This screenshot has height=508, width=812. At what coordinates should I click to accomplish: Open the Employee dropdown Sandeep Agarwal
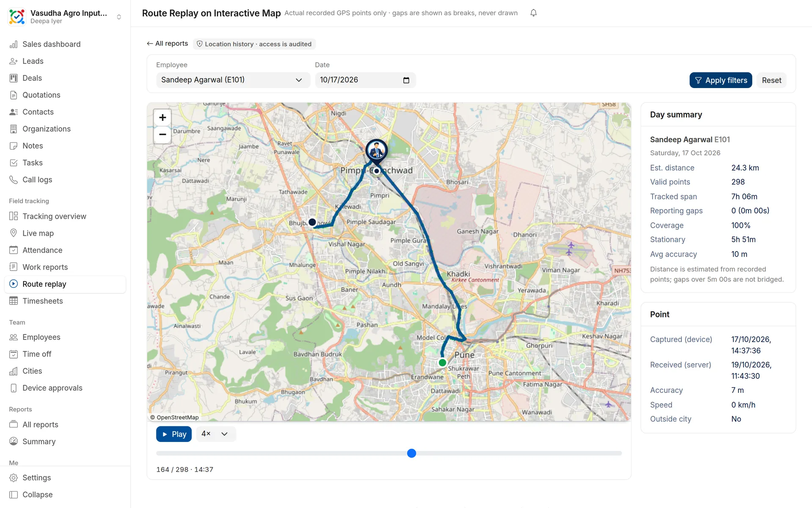tap(233, 80)
